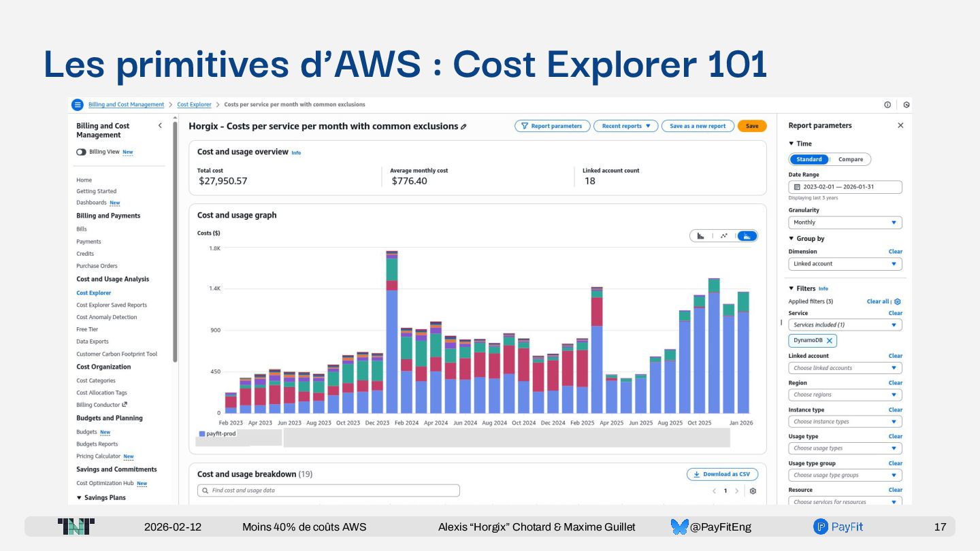980x551 pixels.
Task: Open calendar icon in Date Range field
Action: pos(798,187)
